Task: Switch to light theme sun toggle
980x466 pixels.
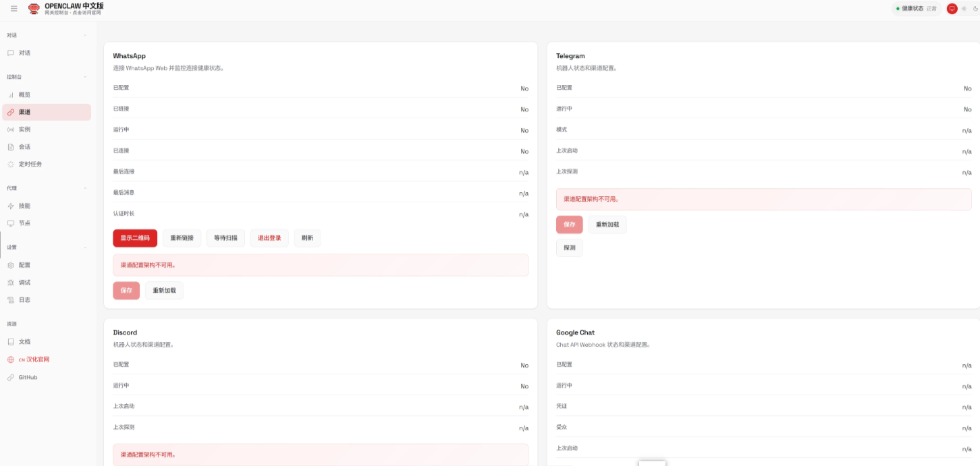Action: click(x=964, y=9)
